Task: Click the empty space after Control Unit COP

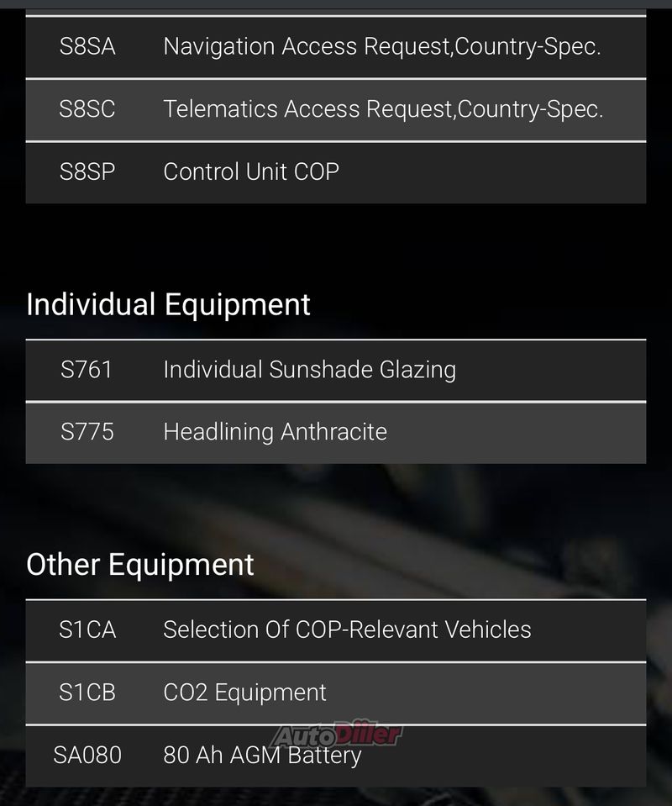Action: [x=492, y=172]
